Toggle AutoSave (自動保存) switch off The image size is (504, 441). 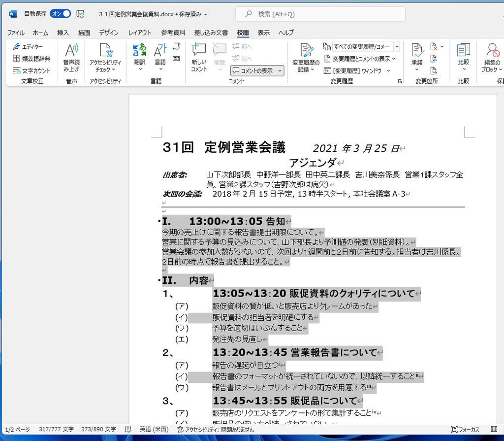point(61,14)
